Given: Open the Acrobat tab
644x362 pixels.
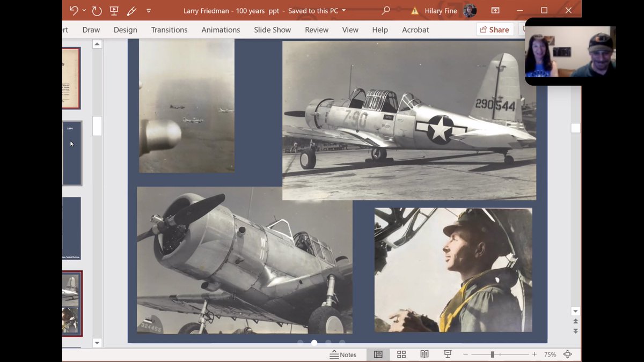Looking at the screenshot, I should click(415, 30).
